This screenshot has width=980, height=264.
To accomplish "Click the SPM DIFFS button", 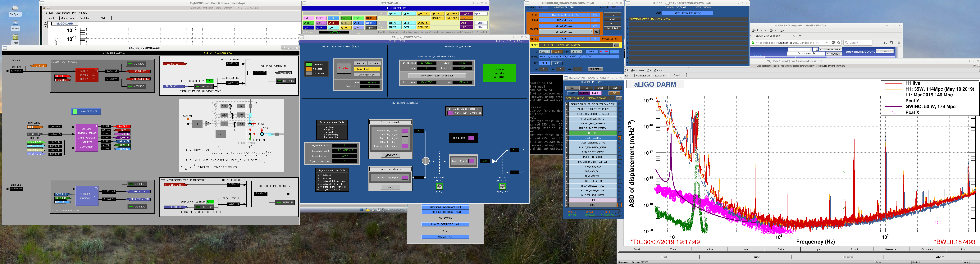I will point(595,69).
